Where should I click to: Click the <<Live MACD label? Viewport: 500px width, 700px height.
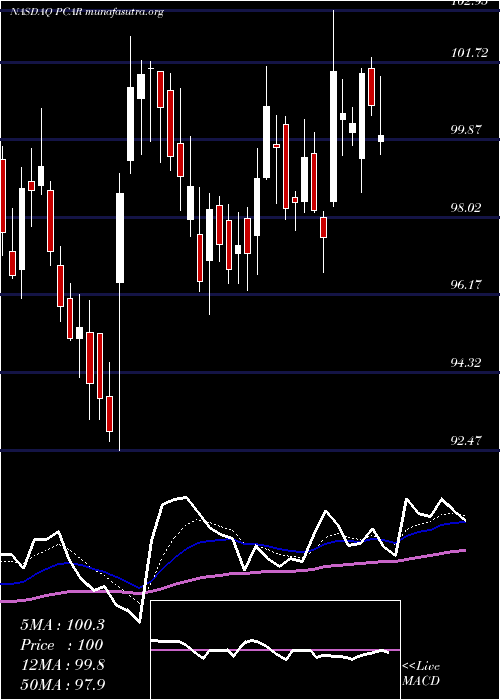coord(421,674)
